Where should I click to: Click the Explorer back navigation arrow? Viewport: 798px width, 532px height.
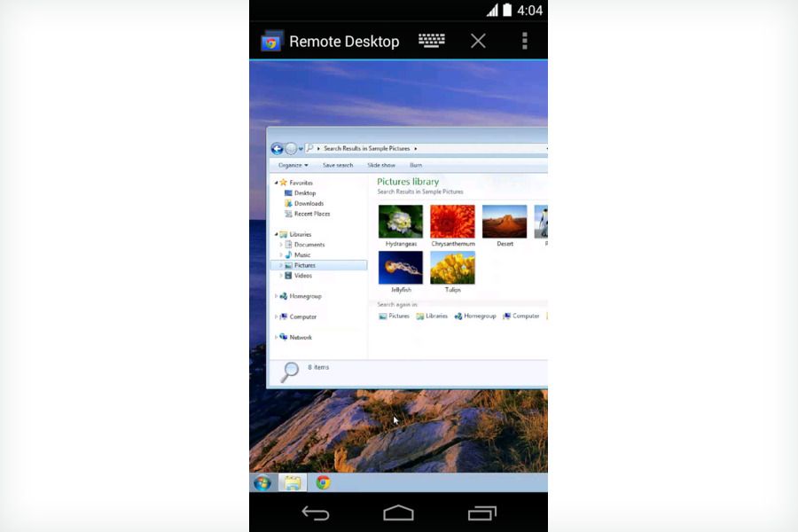tap(276, 147)
